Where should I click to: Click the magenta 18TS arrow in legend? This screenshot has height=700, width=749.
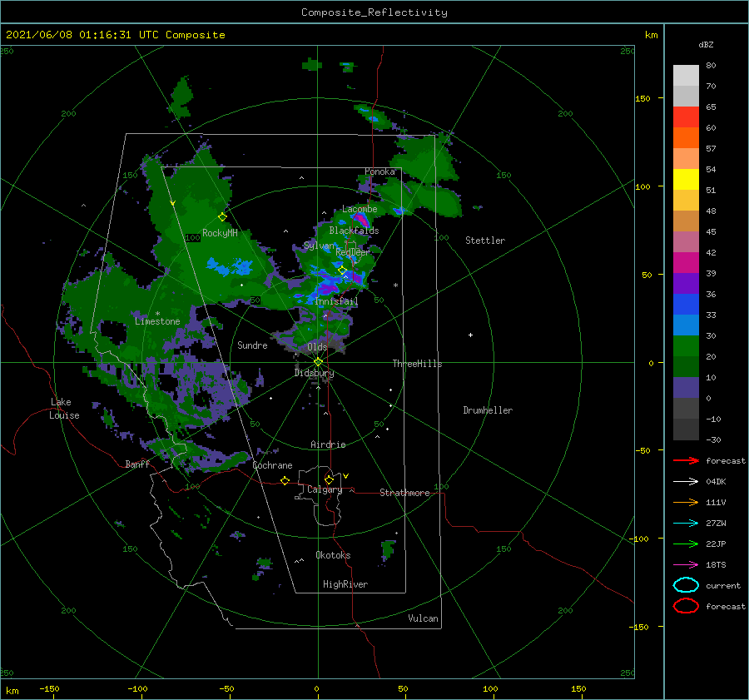(x=686, y=565)
